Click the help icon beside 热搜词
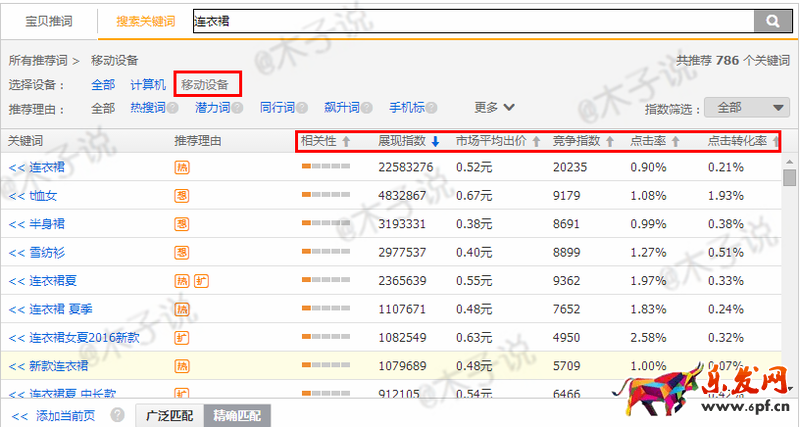The height and width of the screenshot is (427, 800). [x=173, y=108]
